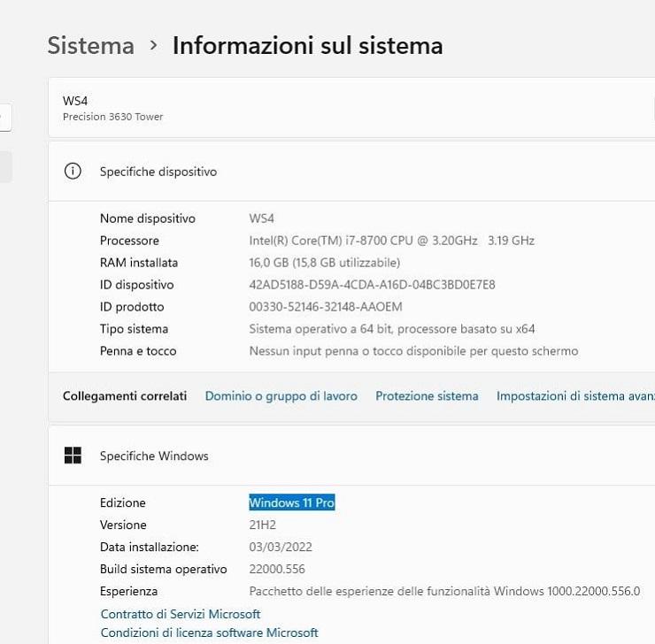Collapse the Specifiche Windows section

tap(351, 456)
